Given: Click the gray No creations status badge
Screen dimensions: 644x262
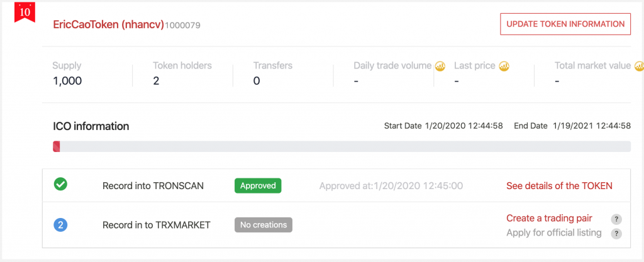Looking at the screenshot, I should click(264, 225).
